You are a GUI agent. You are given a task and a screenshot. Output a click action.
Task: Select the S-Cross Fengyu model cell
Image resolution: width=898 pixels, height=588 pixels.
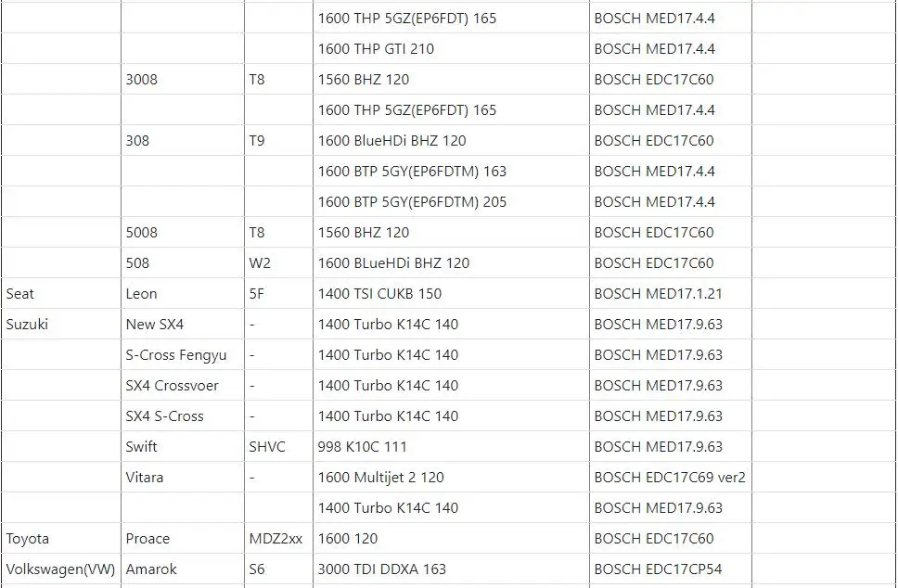[x=183, y=355]
